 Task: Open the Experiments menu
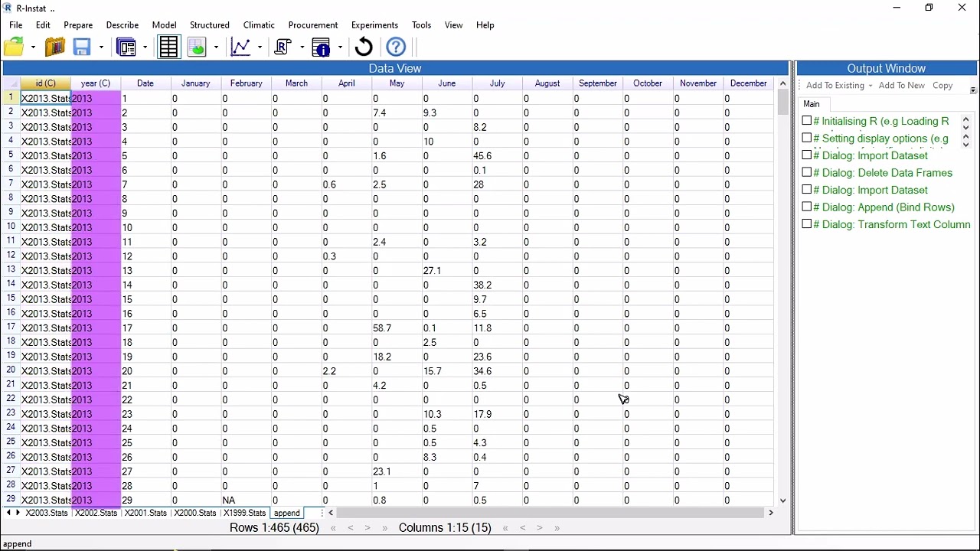click(374, 25)
